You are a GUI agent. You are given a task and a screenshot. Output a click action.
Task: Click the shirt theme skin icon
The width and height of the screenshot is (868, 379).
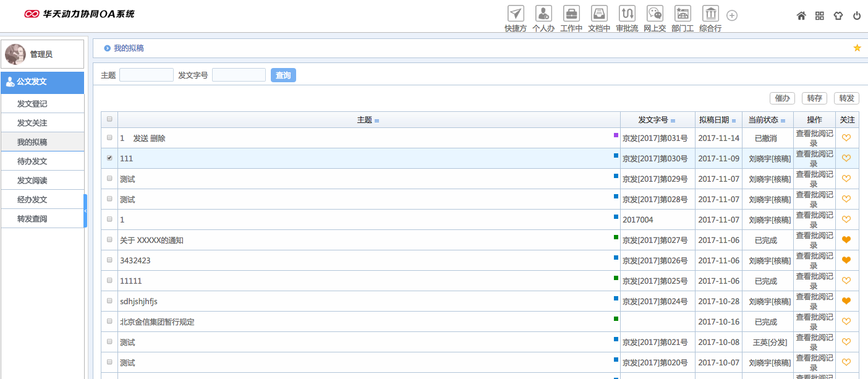(838, 16)
